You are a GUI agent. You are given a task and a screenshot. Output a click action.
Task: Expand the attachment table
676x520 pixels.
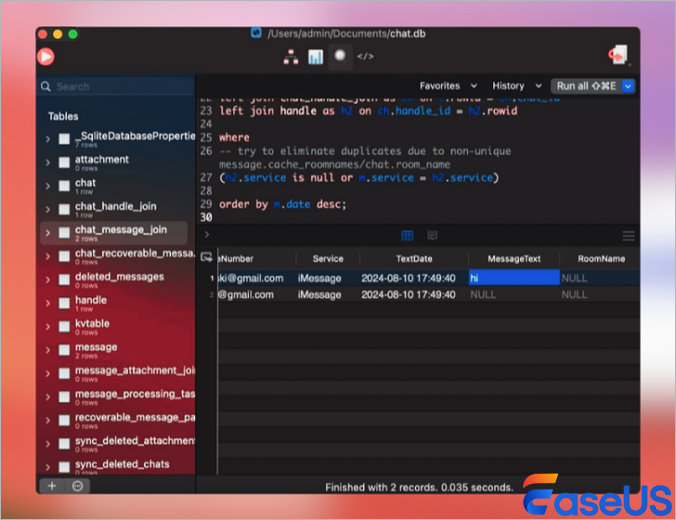pyautogui.click(x=47, y=161)
